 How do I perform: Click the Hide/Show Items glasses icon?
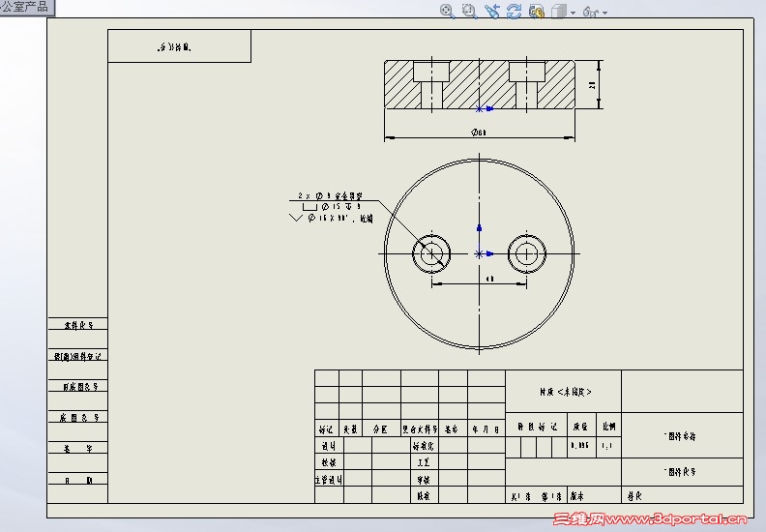[x=590, y=12]
